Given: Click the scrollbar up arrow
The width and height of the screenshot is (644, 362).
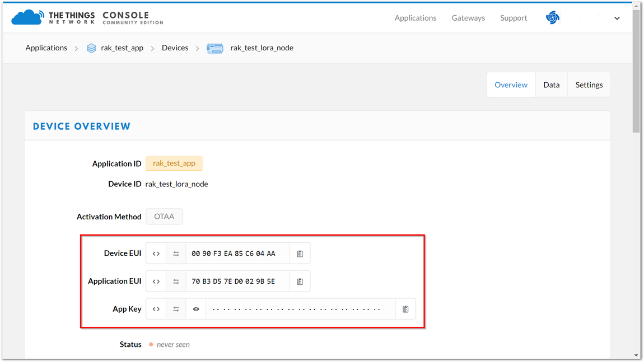Looking at the screenshot, I should 636,6.
